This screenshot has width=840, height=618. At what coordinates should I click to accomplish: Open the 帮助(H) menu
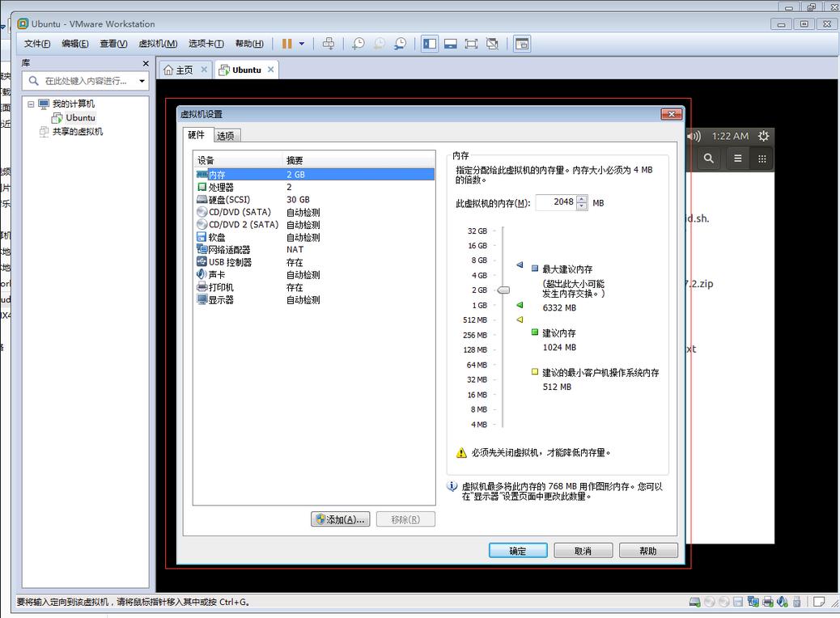point(249,44)
